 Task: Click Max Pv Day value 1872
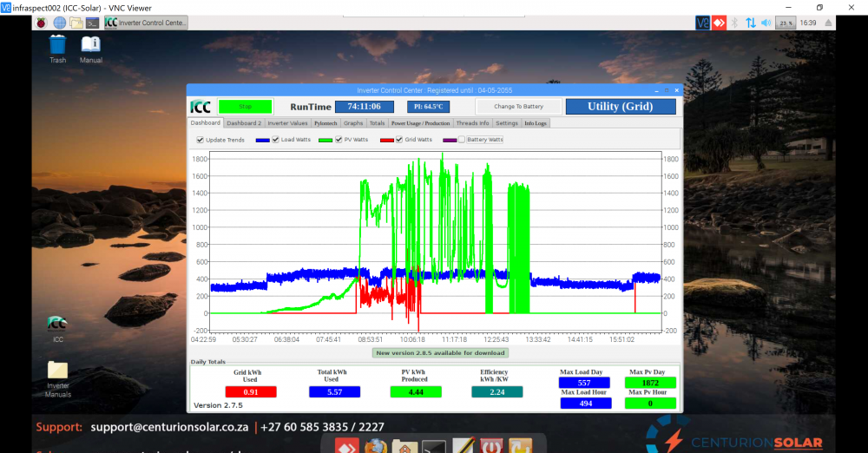click(650, 383)
